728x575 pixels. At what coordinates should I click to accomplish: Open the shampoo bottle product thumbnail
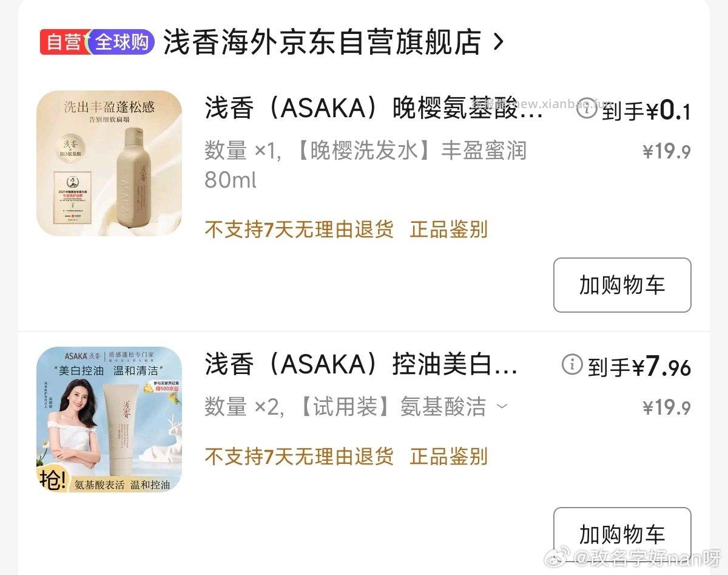[109, 163]
